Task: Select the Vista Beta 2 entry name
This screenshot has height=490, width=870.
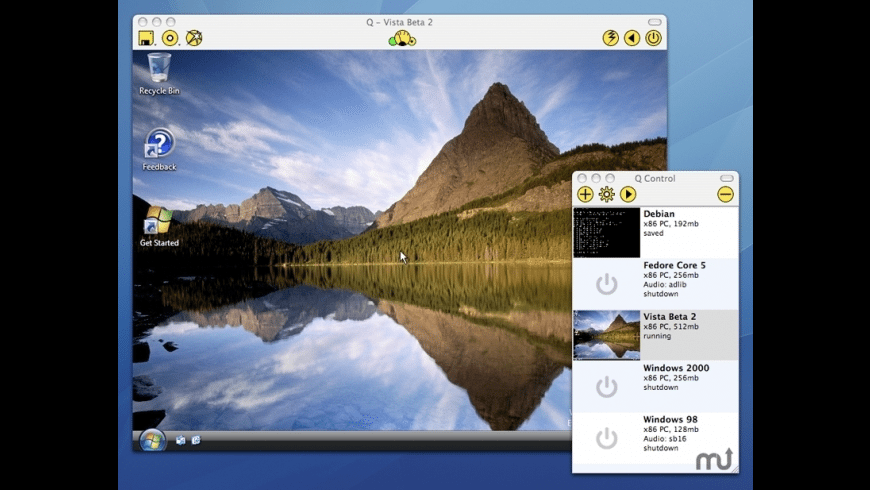Action: coord(670,316)
